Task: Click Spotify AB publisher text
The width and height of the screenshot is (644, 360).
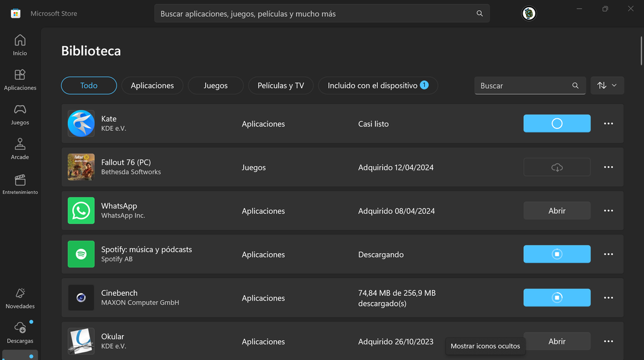Action: [x=117, y=259]
